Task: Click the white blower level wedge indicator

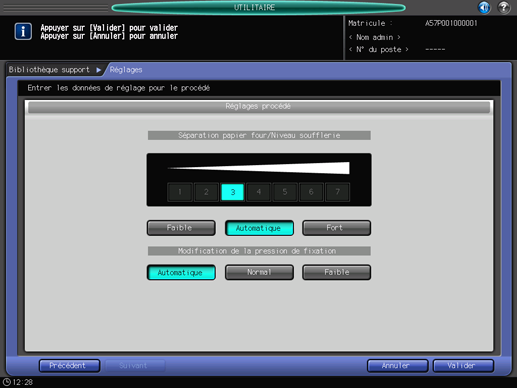Action: pos(258,168)
